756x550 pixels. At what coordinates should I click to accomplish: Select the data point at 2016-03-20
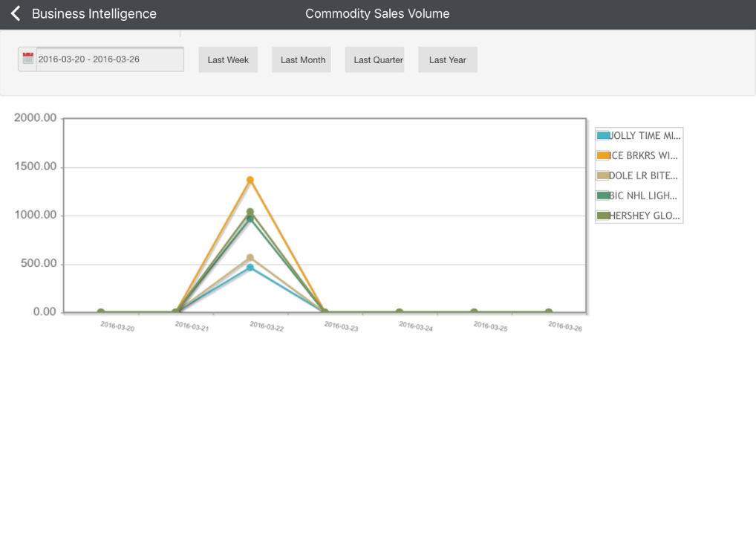click(x=101, y=312)
